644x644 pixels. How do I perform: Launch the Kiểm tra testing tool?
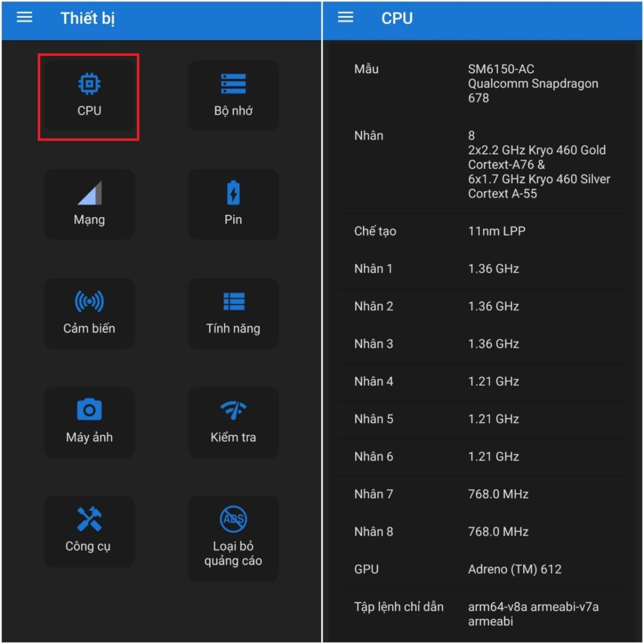pos(233,422)
